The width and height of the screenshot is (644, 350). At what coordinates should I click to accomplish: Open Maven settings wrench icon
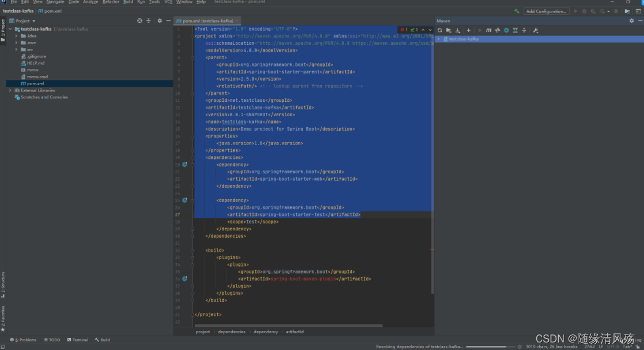click(536, 31)
